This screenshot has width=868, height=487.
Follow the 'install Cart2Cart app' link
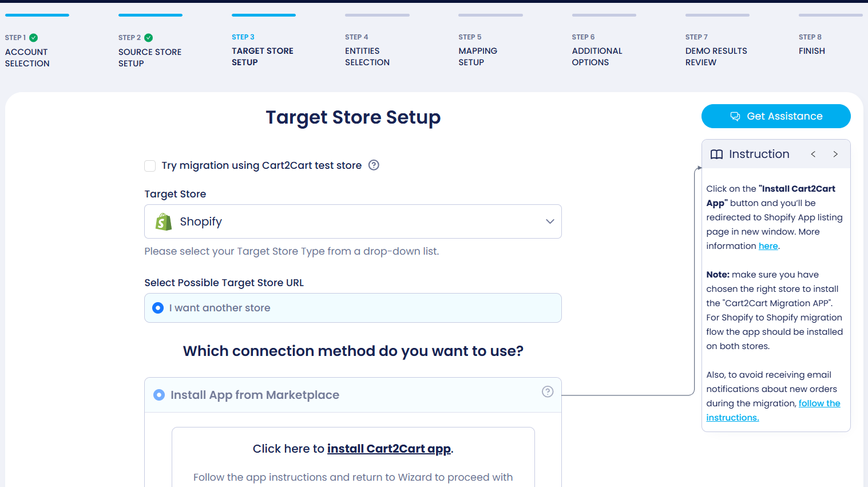(x=389, y=449)
